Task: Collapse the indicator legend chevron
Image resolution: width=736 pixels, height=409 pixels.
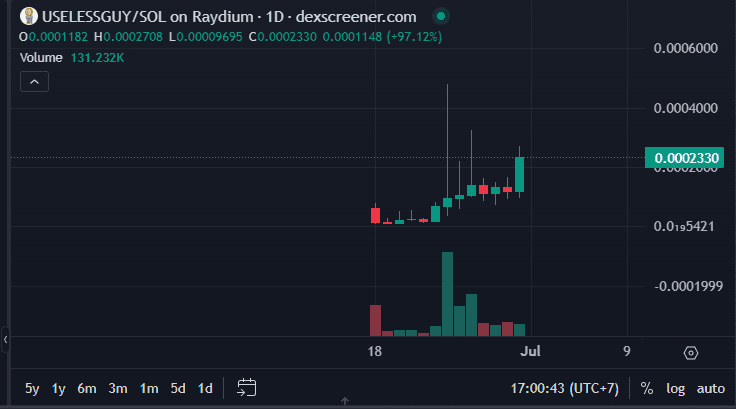Action: (x=34, y=82)
